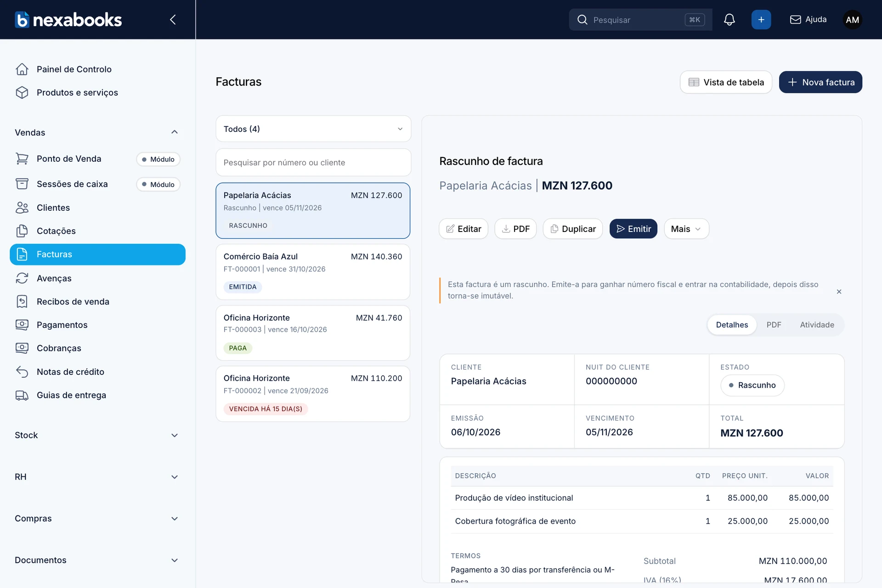The height and width of the screenshot is (588, 882).
Task: Download invoice with the PDF button
Action: (x=515, y=229)
